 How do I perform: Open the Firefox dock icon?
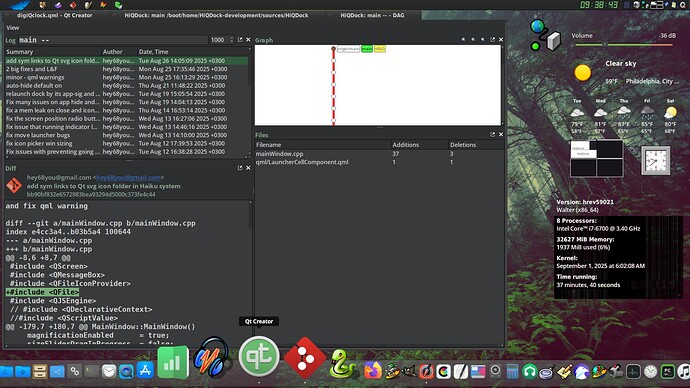click(x=373, y=370)
